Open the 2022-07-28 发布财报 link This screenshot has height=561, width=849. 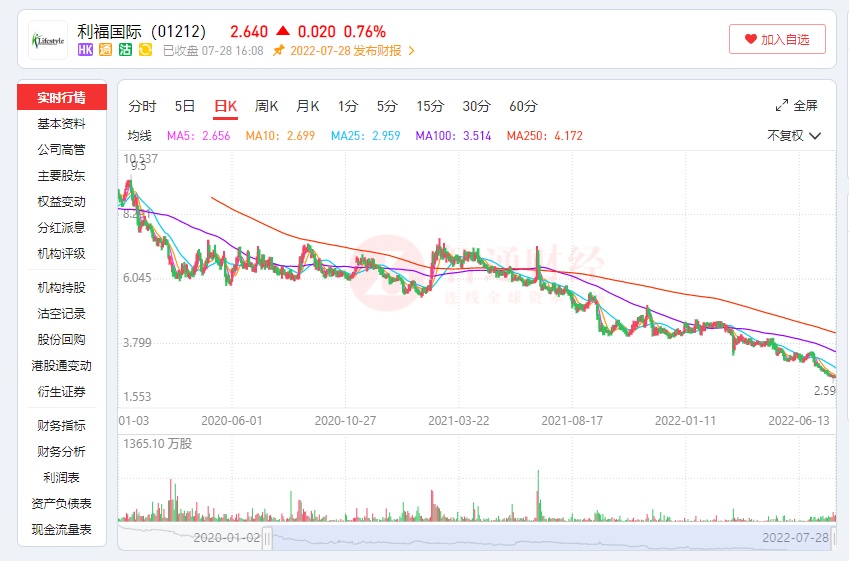point(345,51)
